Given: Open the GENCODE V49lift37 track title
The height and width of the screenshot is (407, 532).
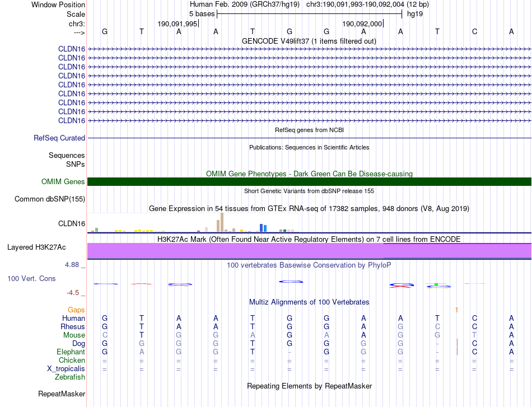Looking at the screenshot, I should 309,41.
